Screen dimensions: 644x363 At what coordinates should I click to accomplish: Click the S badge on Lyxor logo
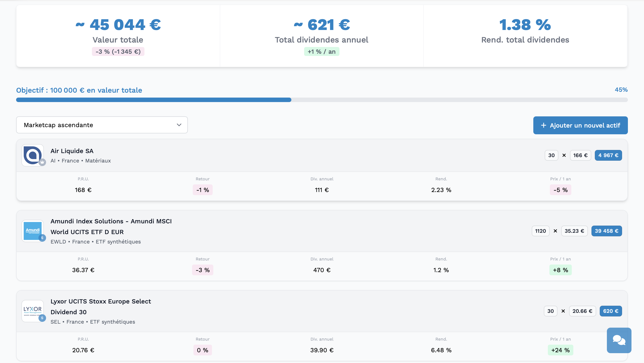point(42,318)
